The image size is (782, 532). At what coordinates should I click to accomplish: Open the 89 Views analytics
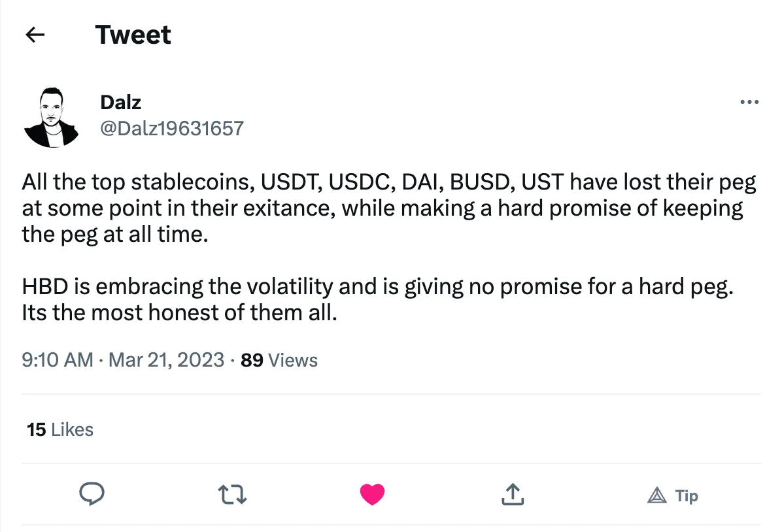[279, 360]
